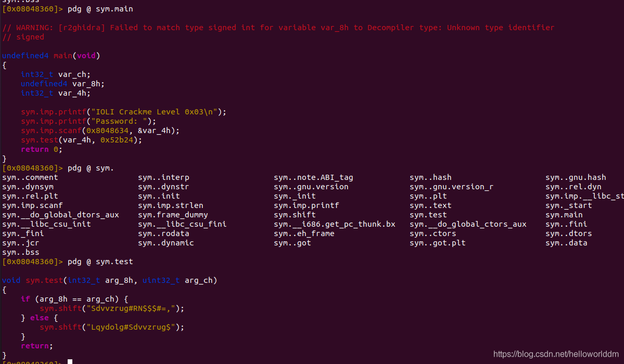This screenshot has width=624, height=364.
Task: Click the "return 0;" statement in main
Action: point(42,149)
